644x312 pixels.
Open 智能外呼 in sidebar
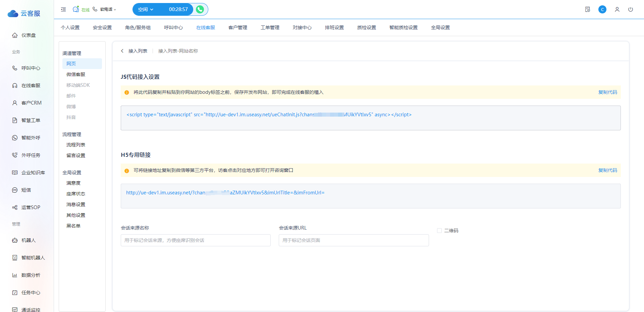click(x=27, y=138)
